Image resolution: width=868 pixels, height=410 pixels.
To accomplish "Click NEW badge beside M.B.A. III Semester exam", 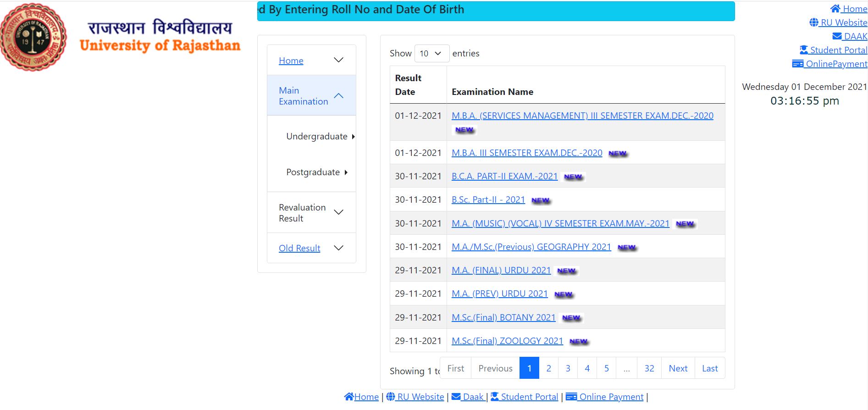I will click(x=618, y=154).
